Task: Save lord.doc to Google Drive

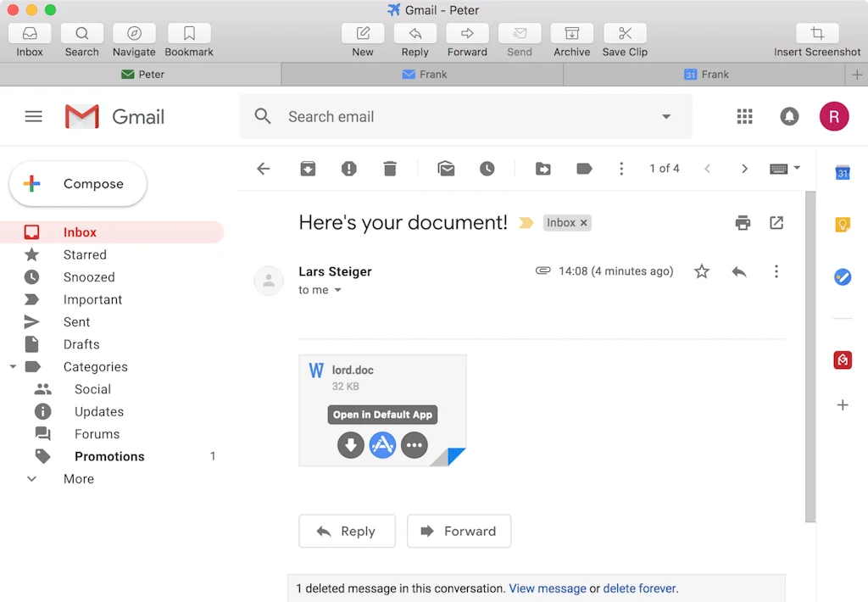Action: coord(382,444)
